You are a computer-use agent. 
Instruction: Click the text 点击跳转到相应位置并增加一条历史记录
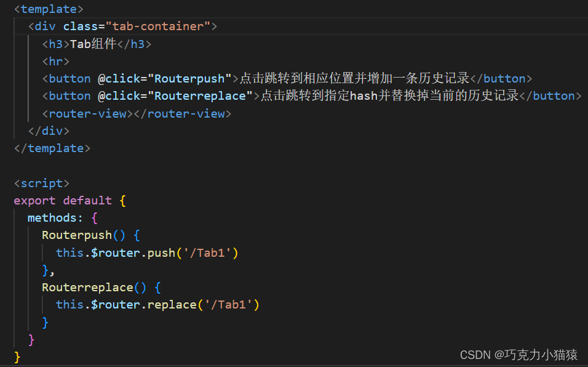pos(355,78)
